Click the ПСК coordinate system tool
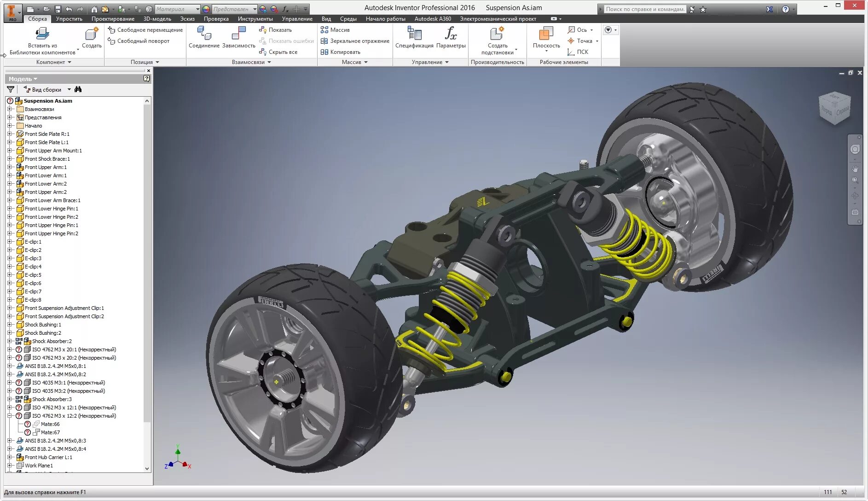 [578, 52]
